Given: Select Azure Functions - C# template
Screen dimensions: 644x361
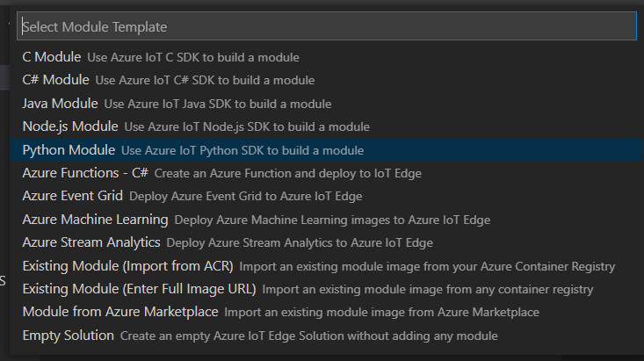Looking at the screenshot, I should point(85,173).
